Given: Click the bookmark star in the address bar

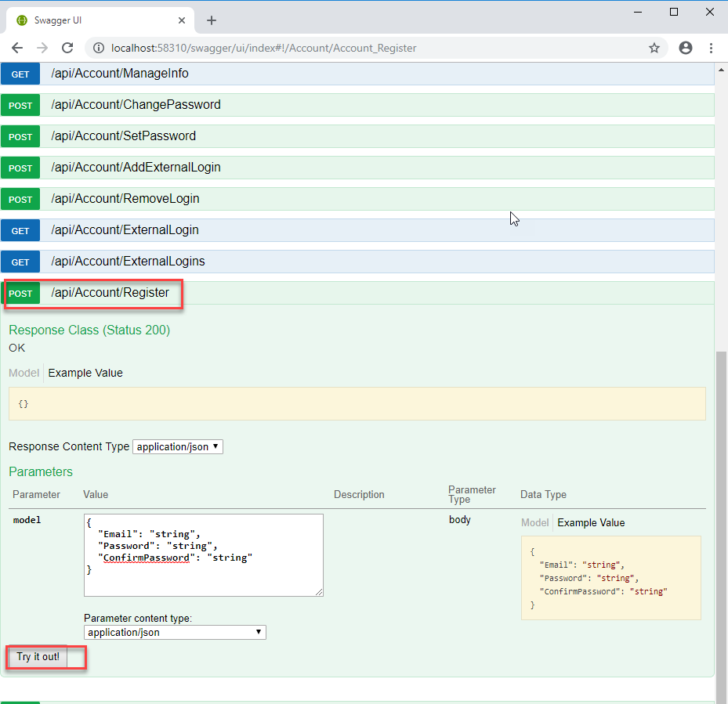Looking at the screenshot, I should (x=654, y=48).
